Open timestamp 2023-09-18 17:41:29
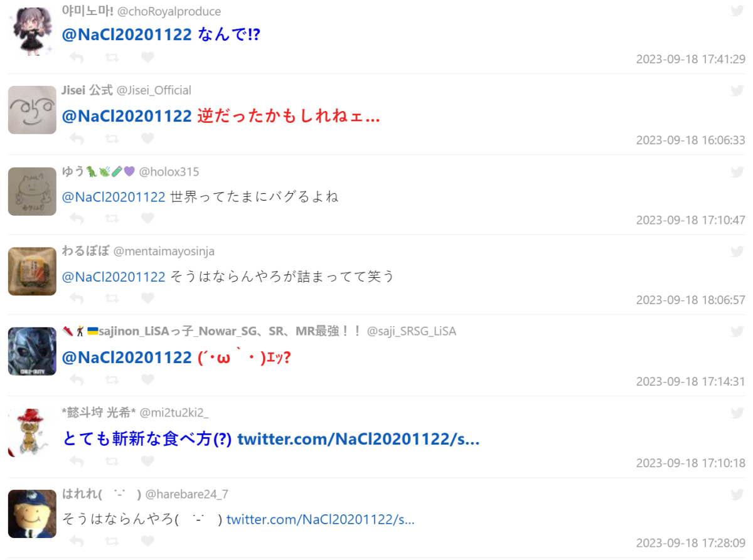 click(x=691, y=60)
